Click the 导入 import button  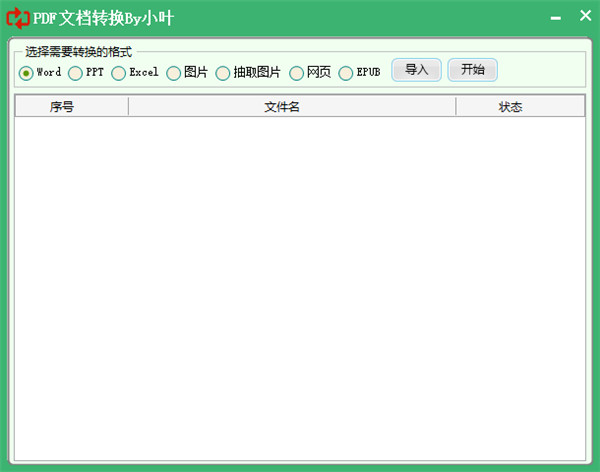point(416,70)
